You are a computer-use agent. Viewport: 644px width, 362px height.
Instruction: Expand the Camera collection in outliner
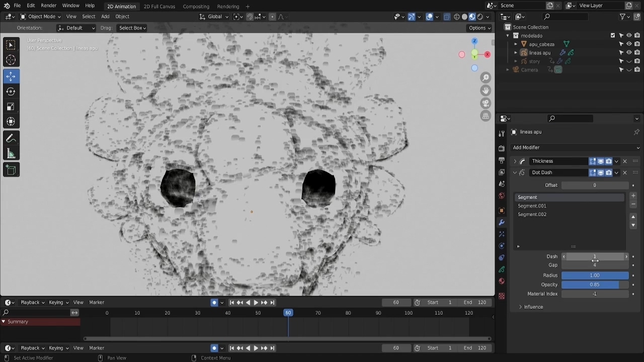508,70
